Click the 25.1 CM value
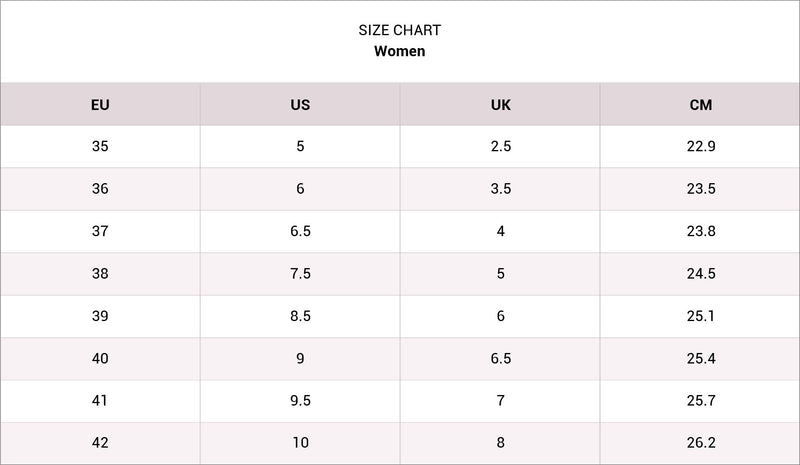Screen dimensions: 800x465 click(701, 316)
